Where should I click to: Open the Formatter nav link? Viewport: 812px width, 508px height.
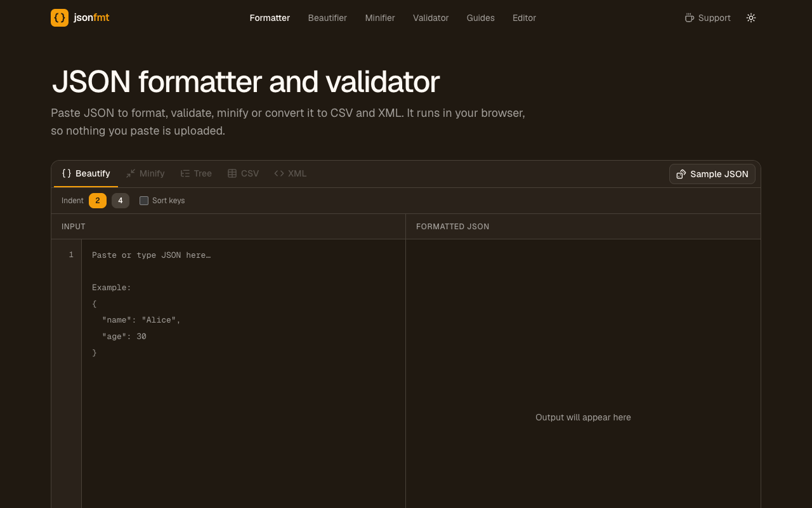pyautogui.click(x=270, y=18)
